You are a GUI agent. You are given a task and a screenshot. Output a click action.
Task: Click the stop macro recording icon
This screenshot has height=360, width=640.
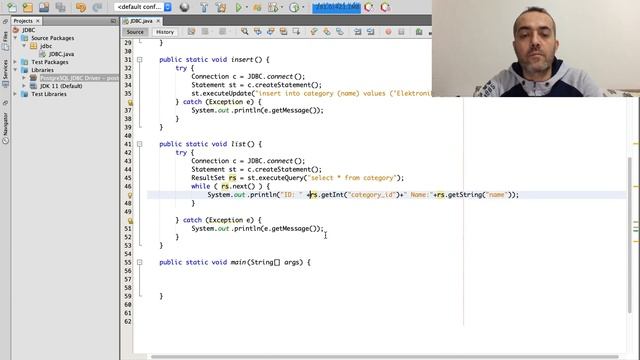point(401,31)
